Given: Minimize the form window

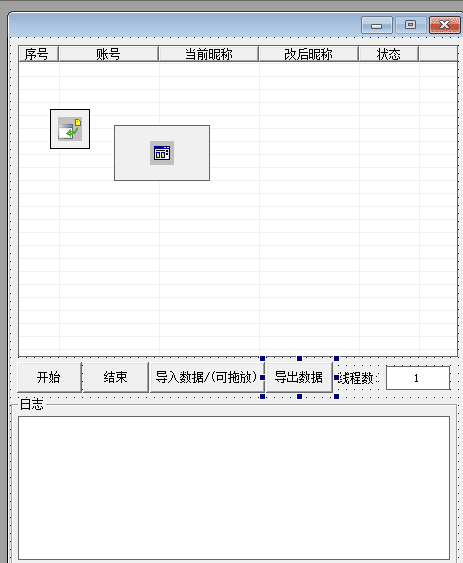Looking at the screenshot, I should pyautogui.click(x=376, y=25).
